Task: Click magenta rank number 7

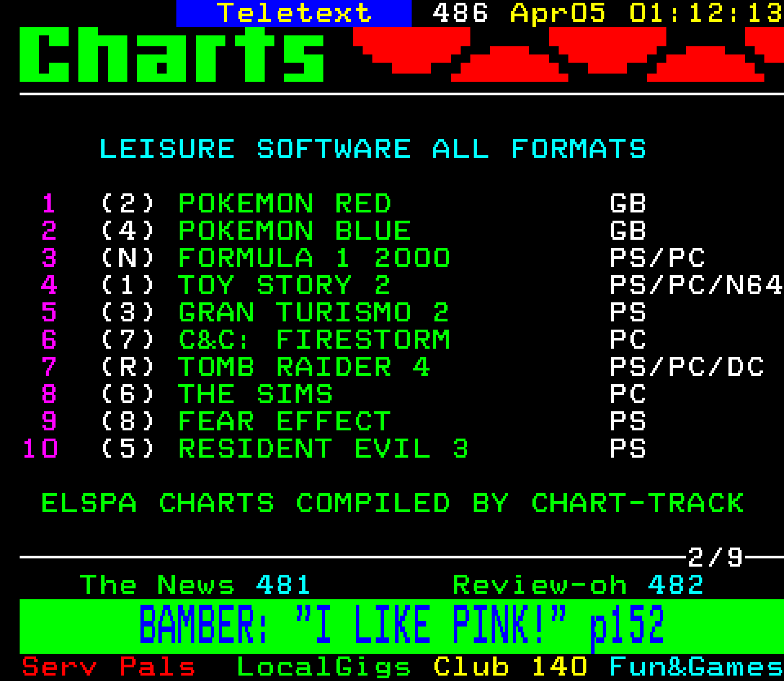Action: click(x=49, y=367)
